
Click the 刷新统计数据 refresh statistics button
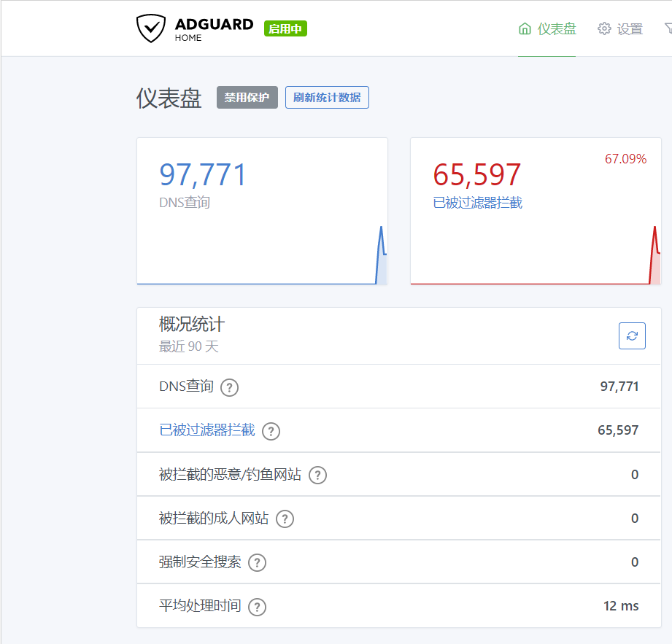point(327,97)
